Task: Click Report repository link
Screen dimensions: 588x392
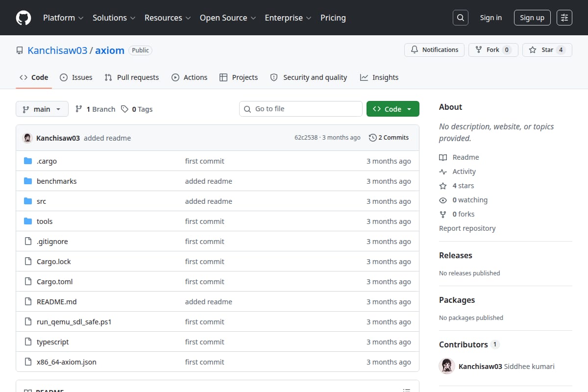Action: click(467, 228)
